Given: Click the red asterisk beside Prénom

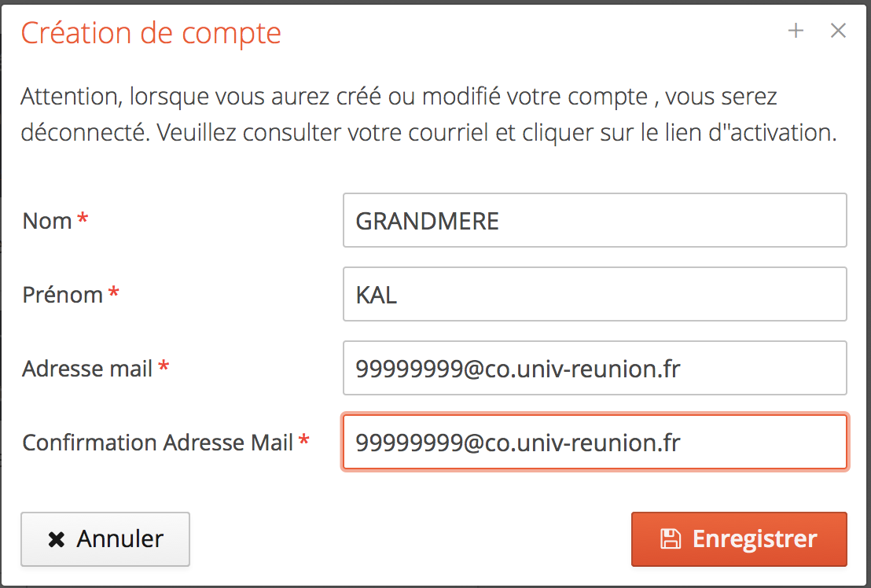Looking at the screenshot, I should [x=114, y=291].
